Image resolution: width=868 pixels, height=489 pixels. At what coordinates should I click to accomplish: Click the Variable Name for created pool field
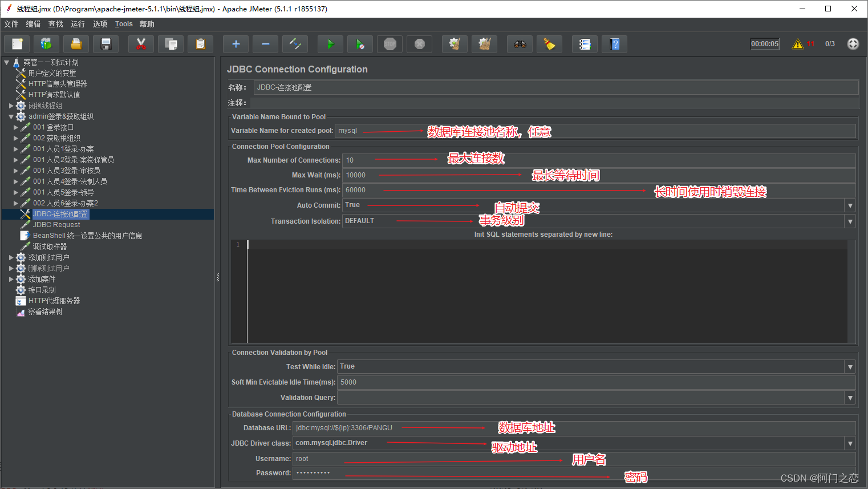tap(595, 131)
